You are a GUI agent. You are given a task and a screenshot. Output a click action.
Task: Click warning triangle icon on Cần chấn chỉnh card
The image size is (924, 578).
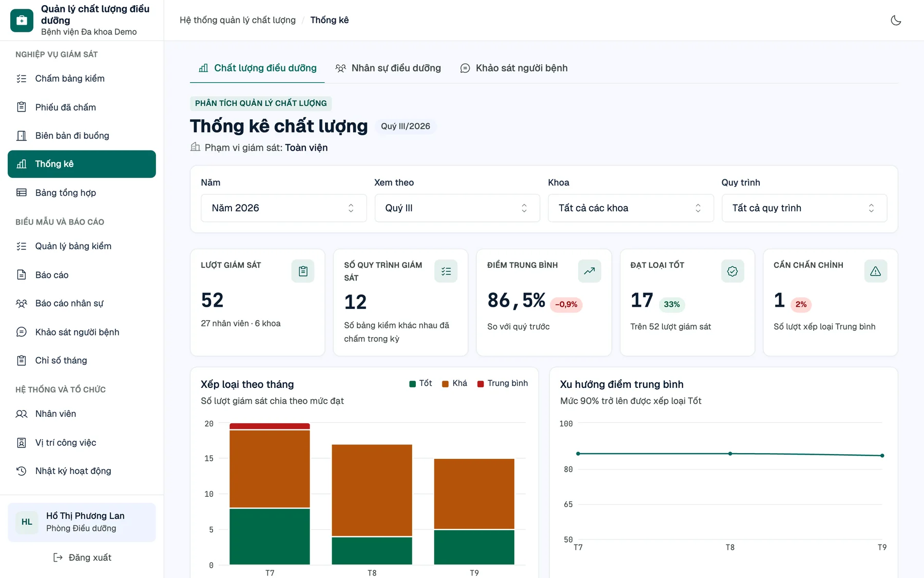pyautogui.click(x=876, y=271)
